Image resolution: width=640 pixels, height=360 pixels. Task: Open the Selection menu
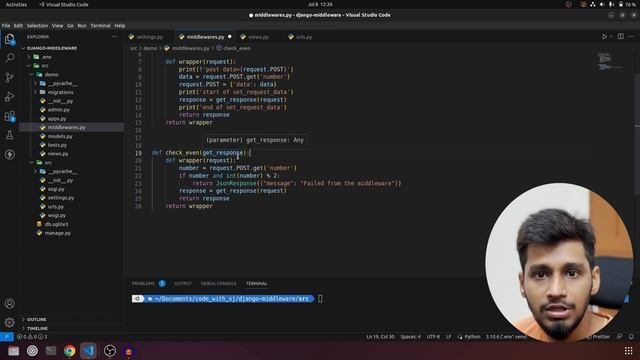(x=37, y=26)
